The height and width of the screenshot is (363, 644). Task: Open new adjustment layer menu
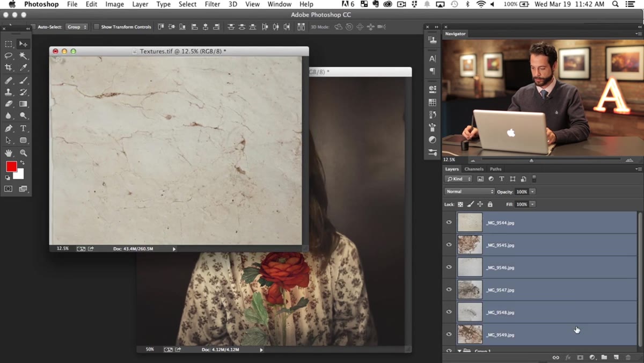tap(592, 357)
